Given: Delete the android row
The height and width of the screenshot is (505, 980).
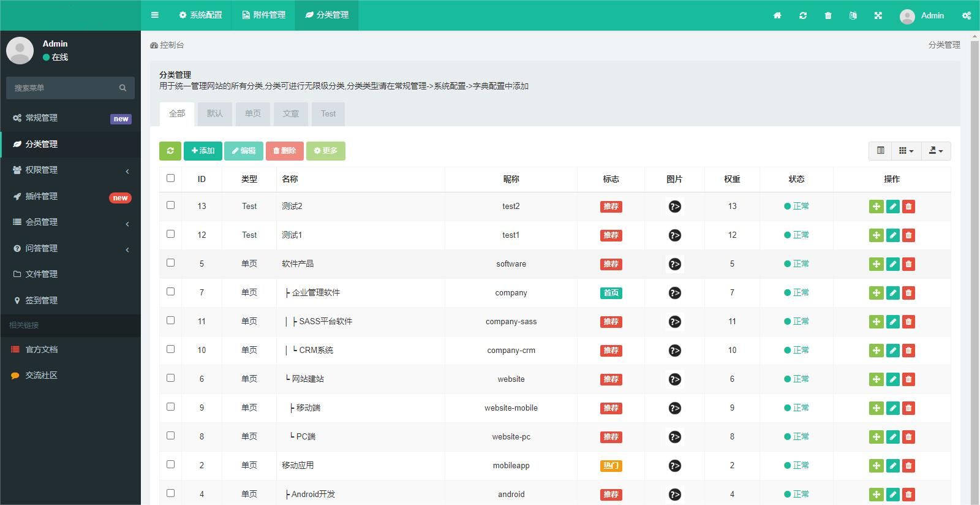Looking at the screenshot, I should click(909, 495).
